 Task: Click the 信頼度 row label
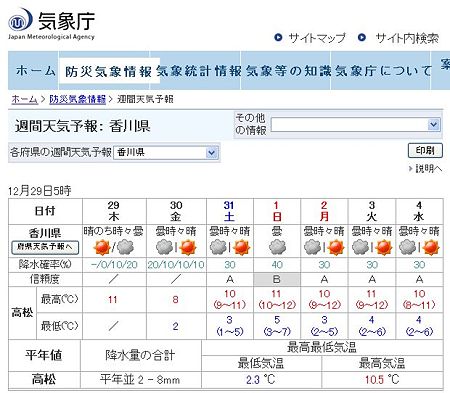[45, 279]
